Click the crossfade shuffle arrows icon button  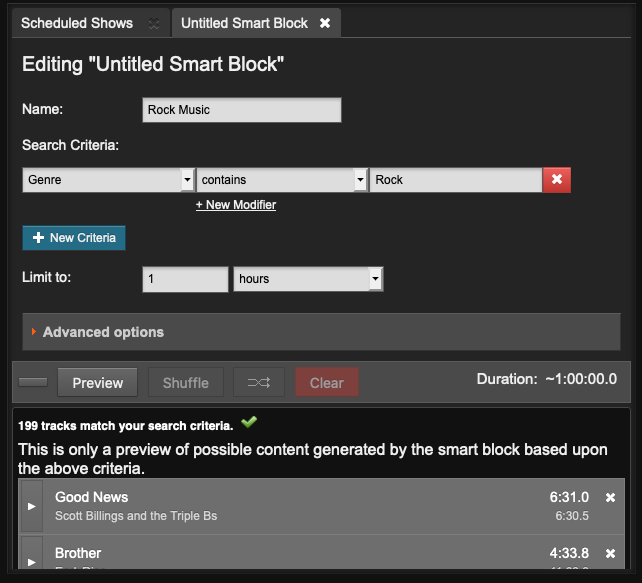(x=259, y=382)
